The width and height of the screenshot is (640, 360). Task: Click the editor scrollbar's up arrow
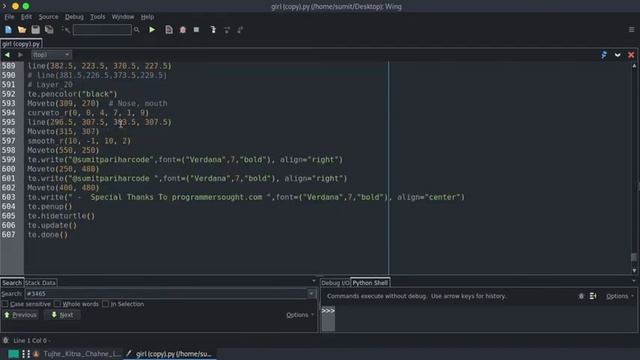634,66
